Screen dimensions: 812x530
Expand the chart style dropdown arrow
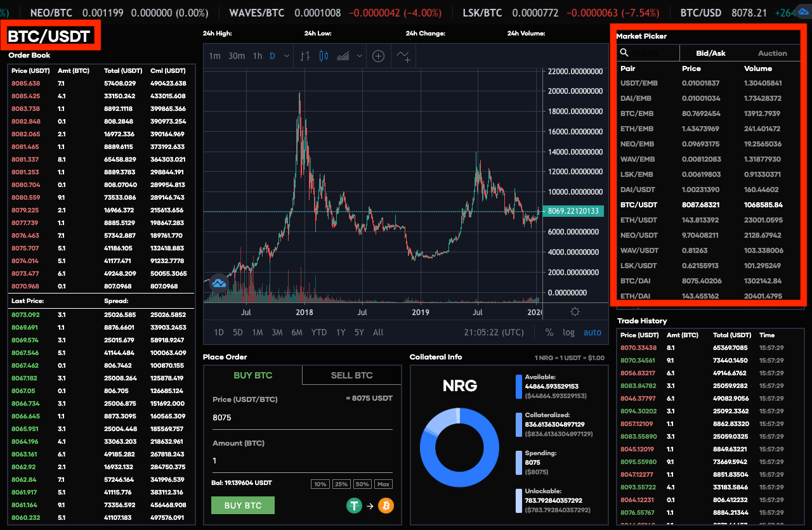click(x=360, y=56)
